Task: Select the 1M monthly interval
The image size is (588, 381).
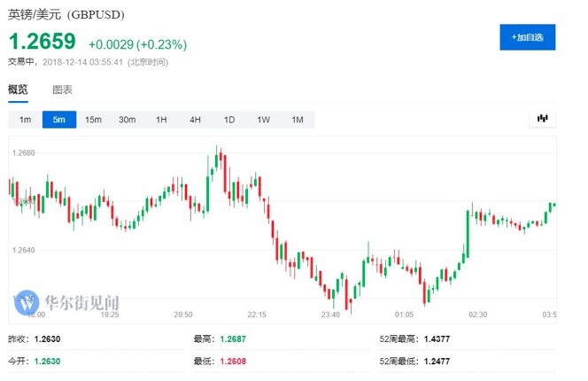Action: 297,120
